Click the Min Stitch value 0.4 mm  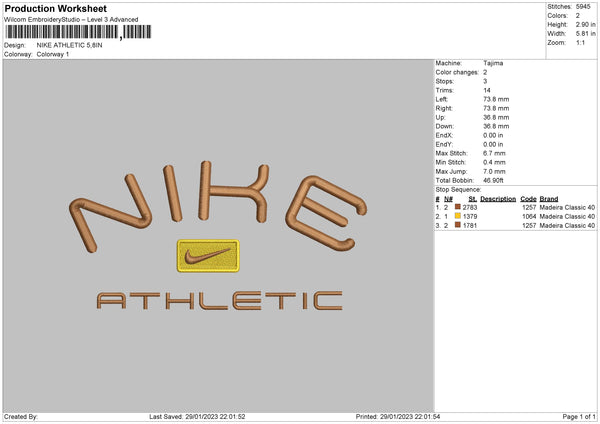click(494, 162)
